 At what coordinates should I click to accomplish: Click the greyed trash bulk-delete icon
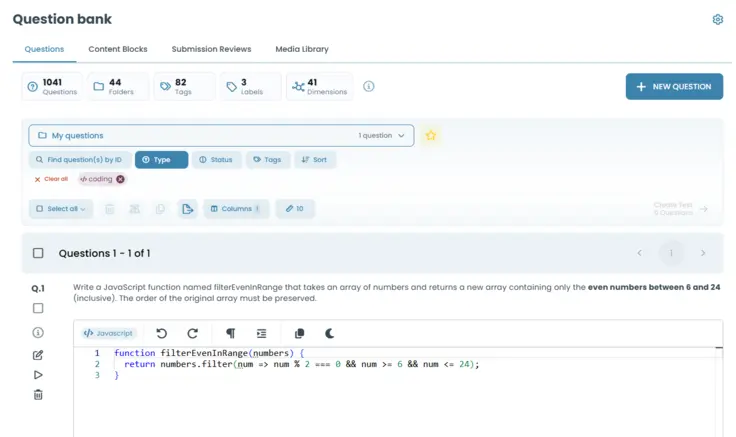click(x=109, y=209)
